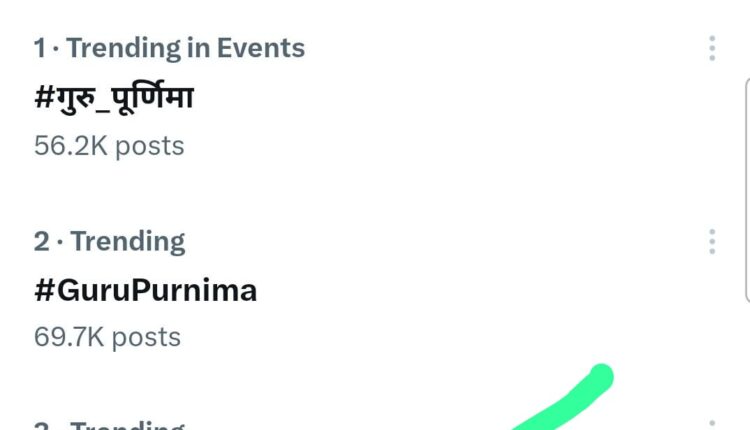
Task: Click the word "posts" beside 56.2K
Action: [149, 146]
